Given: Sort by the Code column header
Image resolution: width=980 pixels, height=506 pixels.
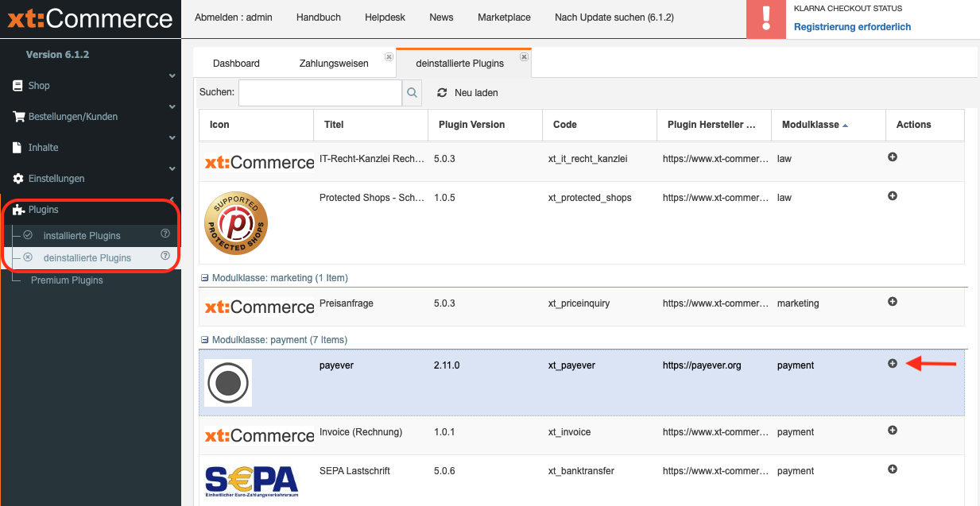Looking at the screenshot, I should (600, 125).
